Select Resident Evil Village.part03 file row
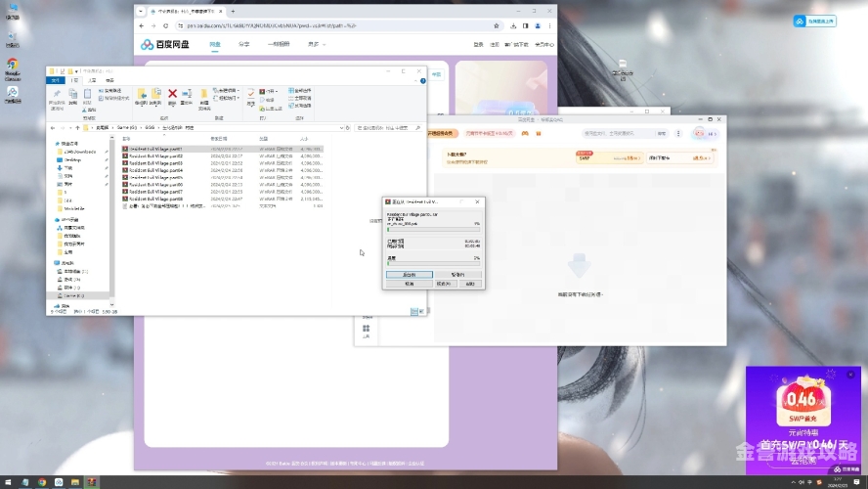Image resolution: width=868 pixels, height=489 pixels. (222, 163)
